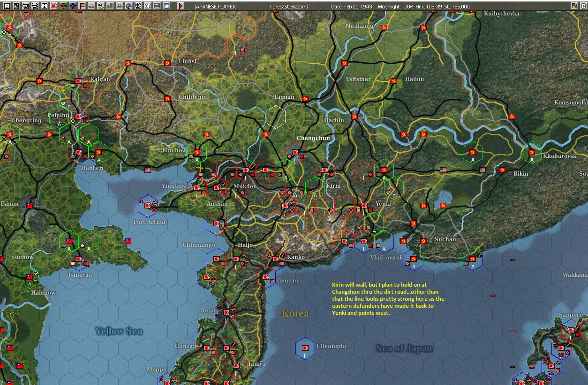Click the 'Moppo' city label
Image resolution: width=588 pixels, height=385 pixels.
[157, 370]
